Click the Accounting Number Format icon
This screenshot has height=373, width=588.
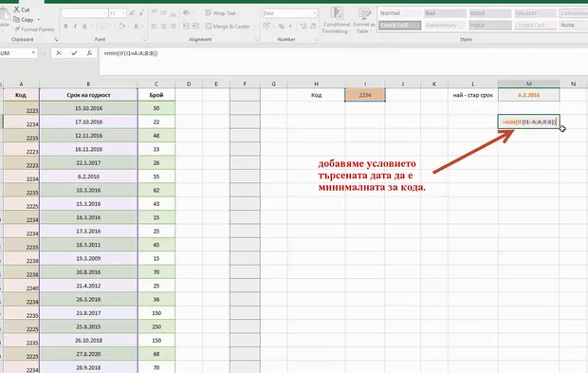click(x=266, y=27)
